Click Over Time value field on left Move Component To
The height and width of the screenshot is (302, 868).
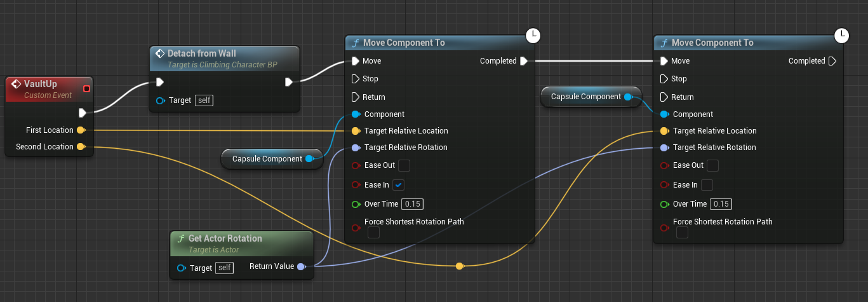click(x=412, y=204)
